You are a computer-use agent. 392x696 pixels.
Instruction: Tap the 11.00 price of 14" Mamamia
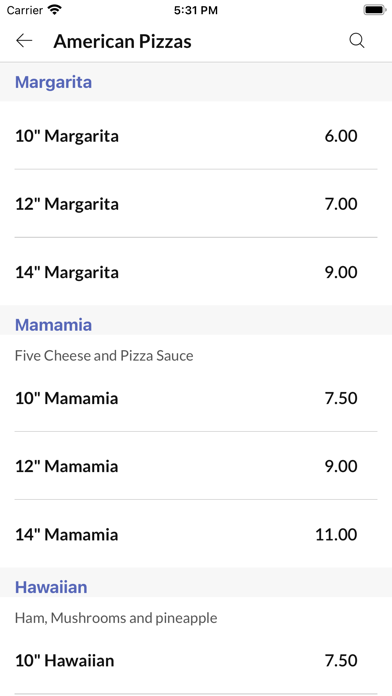336,534
